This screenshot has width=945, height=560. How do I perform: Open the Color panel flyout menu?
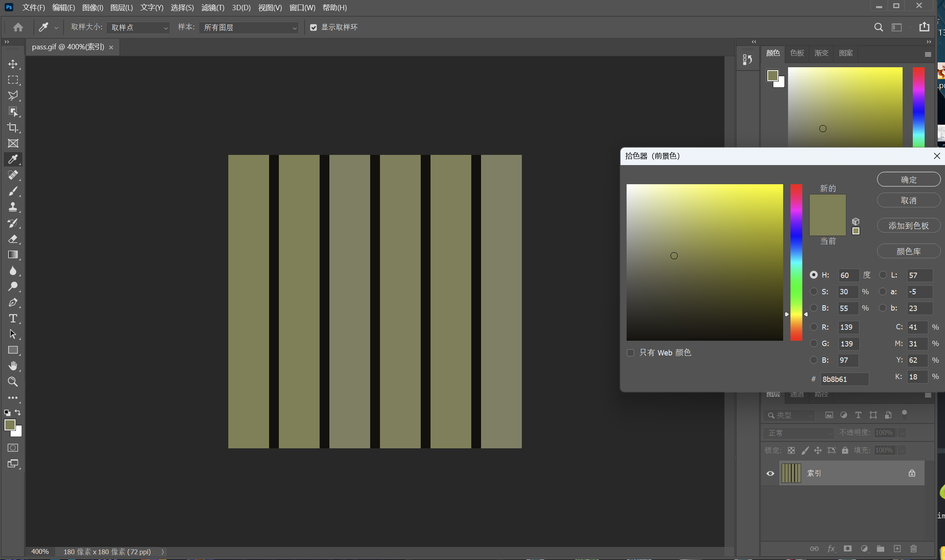(x=928, y=54)
